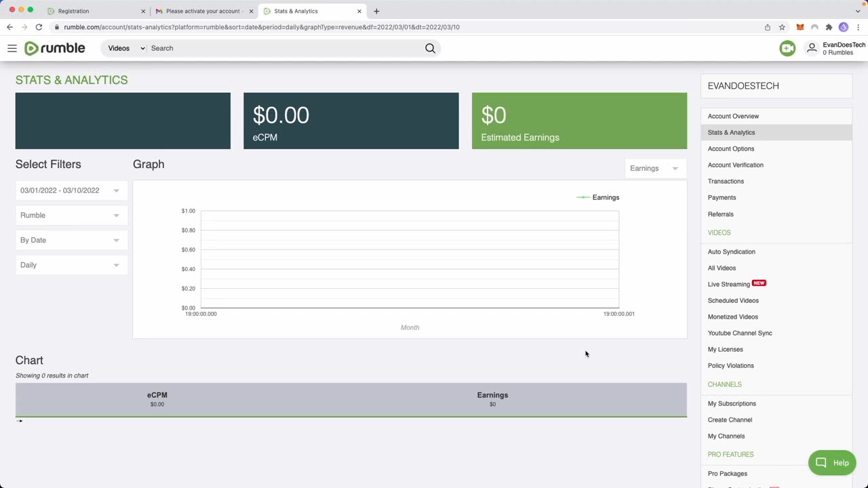The width and height of the screenshot is (868, 488).
Task: Open My Licenses link
Action: coord(726,350)
